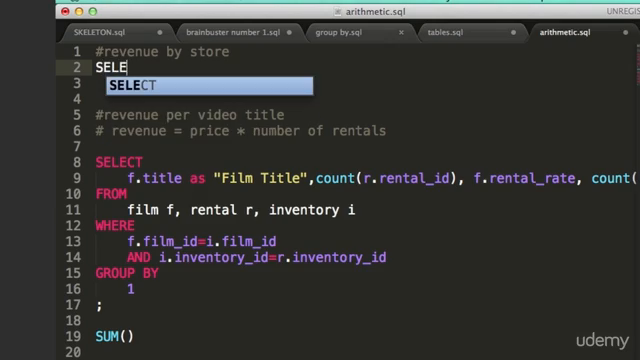640x360 pixels.
Task: Click f.film_id=i.film_id condition
Action: pos(202,242)
